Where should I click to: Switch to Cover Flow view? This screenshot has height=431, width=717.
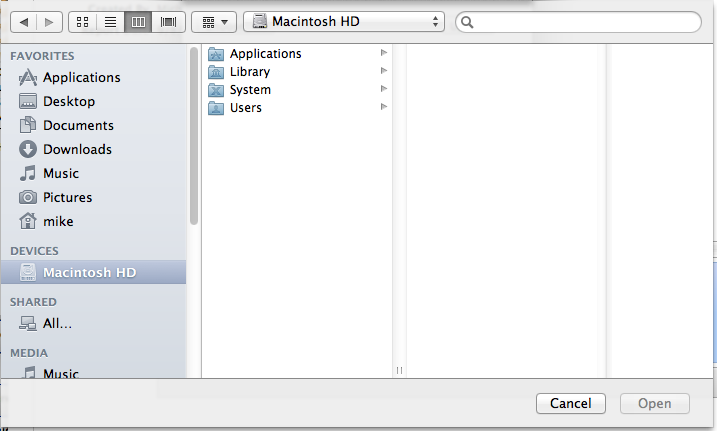[x=168, y=22]
